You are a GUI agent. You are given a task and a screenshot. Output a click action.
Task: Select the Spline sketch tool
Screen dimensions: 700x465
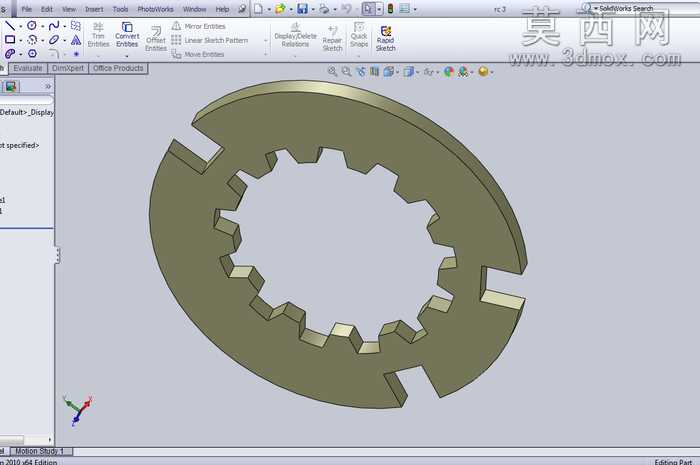(54, 25)
